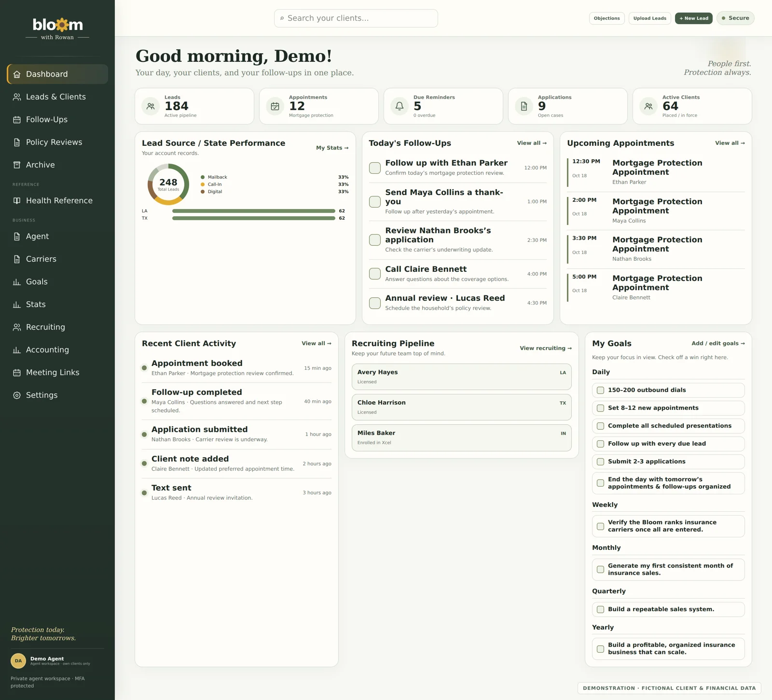Image resolution: width=772 pixels, height=700 pixels.
Task: Click View all in Upcoming Appointments
Action: (730, 143)
